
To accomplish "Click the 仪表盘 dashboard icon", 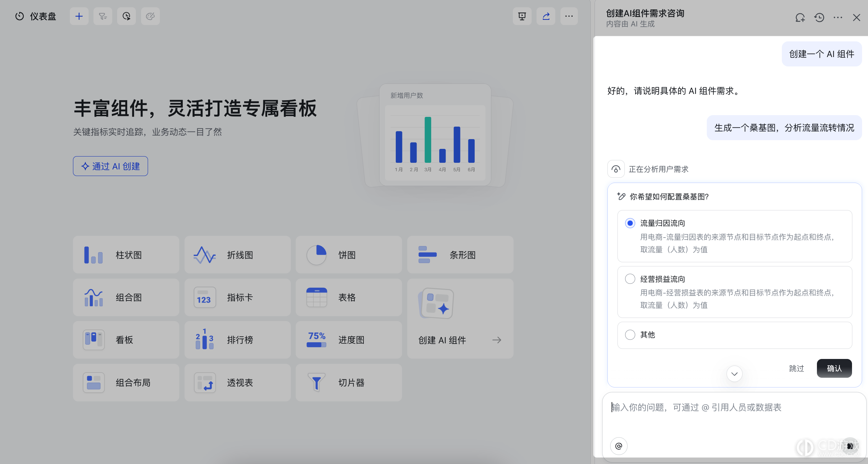I will coord(20,16).
